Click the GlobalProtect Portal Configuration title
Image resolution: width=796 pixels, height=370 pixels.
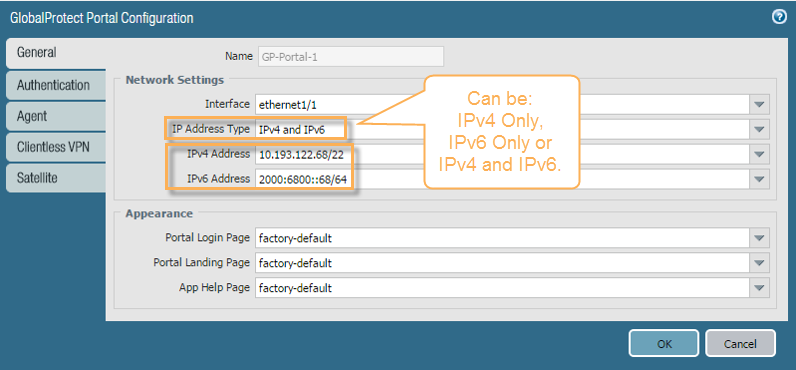click(x=102, y=18)
